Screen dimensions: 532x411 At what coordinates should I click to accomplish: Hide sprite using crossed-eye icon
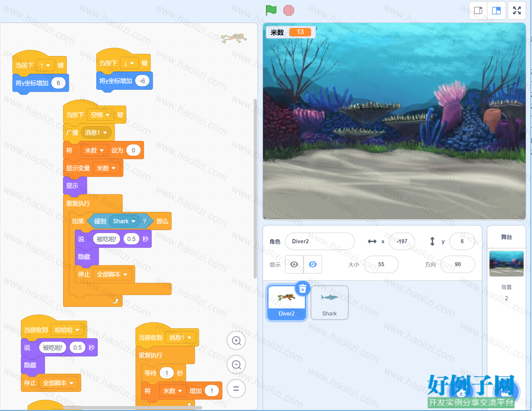pos(313,264)
